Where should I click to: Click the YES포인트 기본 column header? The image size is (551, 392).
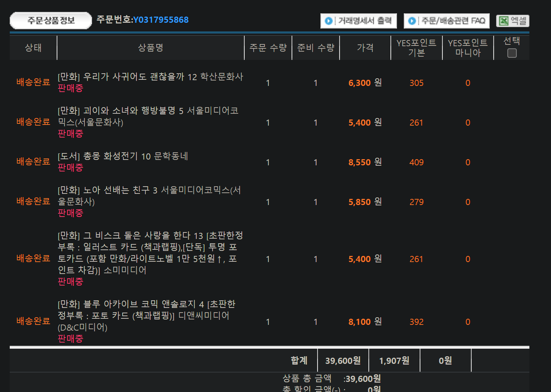(x=416, y=48)
